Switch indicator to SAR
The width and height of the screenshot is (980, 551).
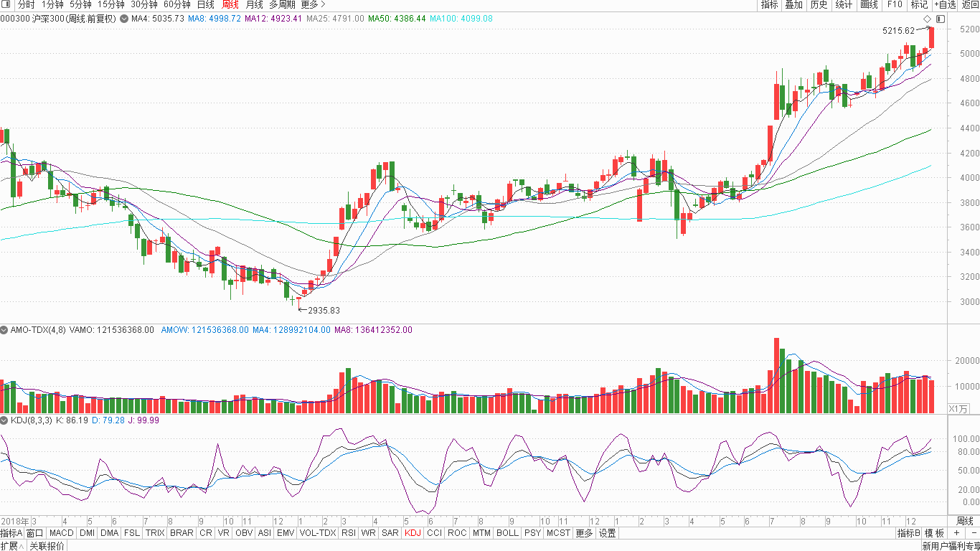[x=390, y=533]
